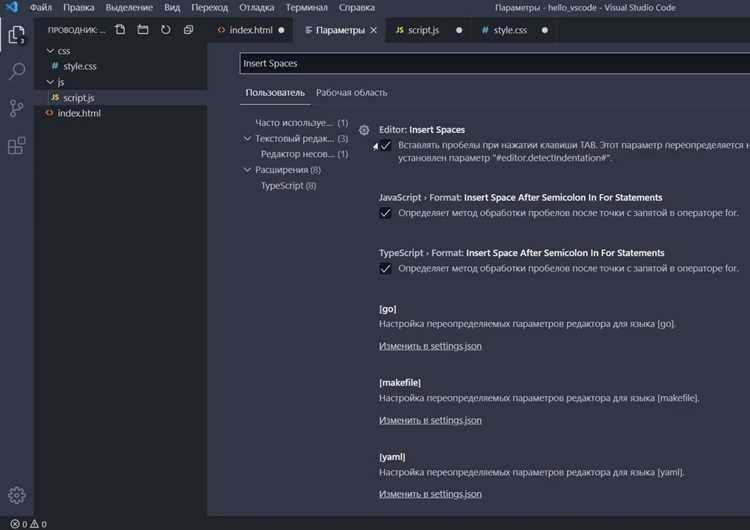Toggle JavaScript Insert Space After Semicolon checkbox

click(386, 213)
